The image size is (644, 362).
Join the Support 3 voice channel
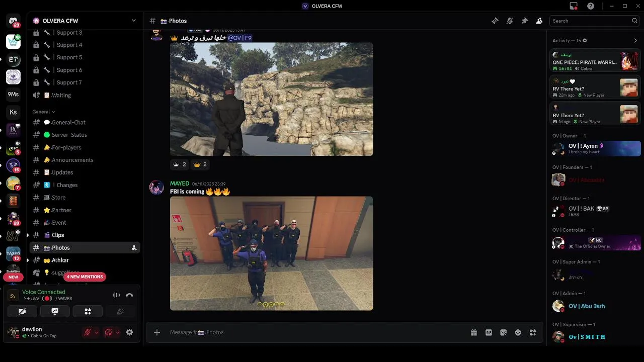point(84,33)
